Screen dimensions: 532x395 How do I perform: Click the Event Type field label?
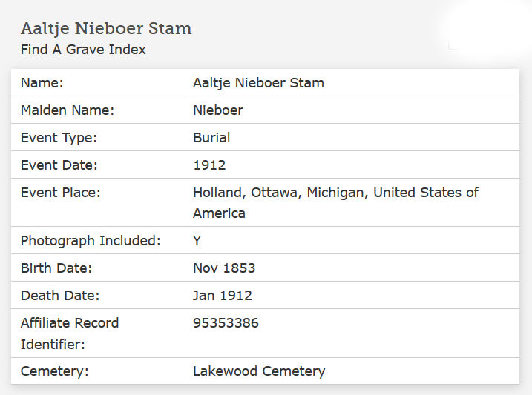59,138
